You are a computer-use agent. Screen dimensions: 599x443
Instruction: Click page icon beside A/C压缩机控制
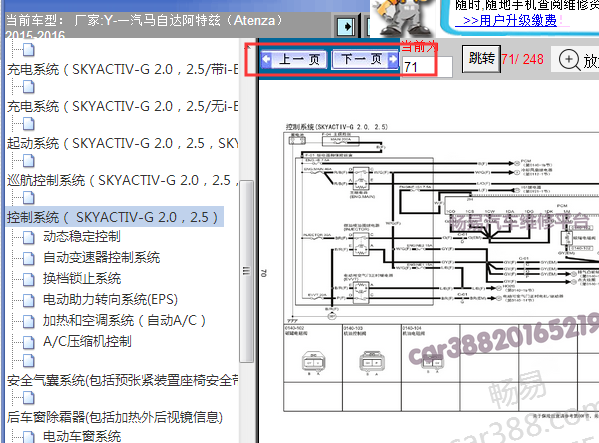(x=29, y=343)
